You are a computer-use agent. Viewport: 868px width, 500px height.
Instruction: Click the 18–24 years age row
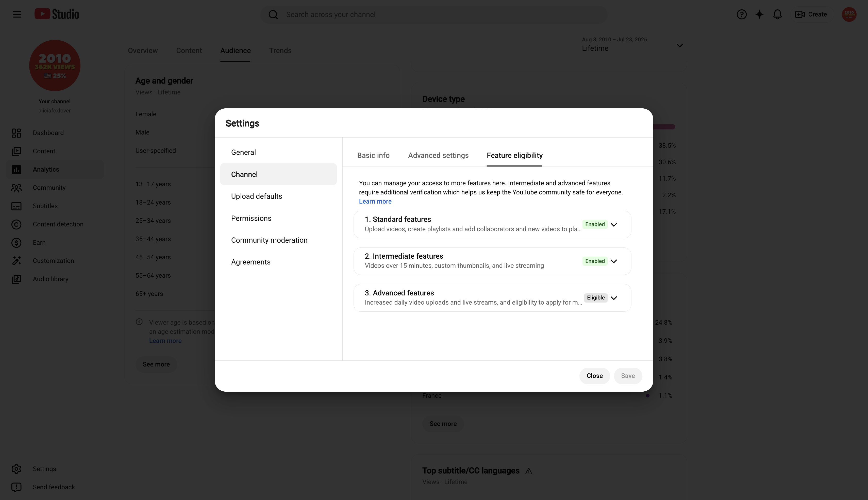point(153,202)
